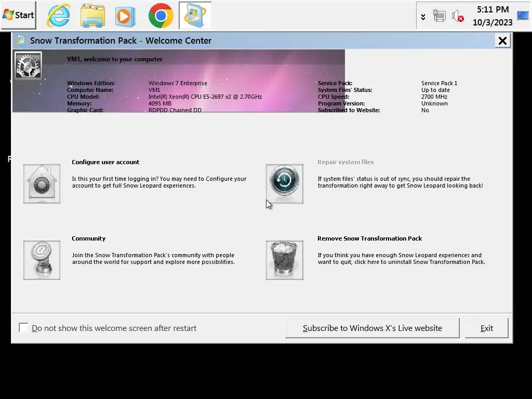Click the Remove Snow Transformation Pack trash icon
The height and width of the screenshot is (399, 532).
(284, 260)
